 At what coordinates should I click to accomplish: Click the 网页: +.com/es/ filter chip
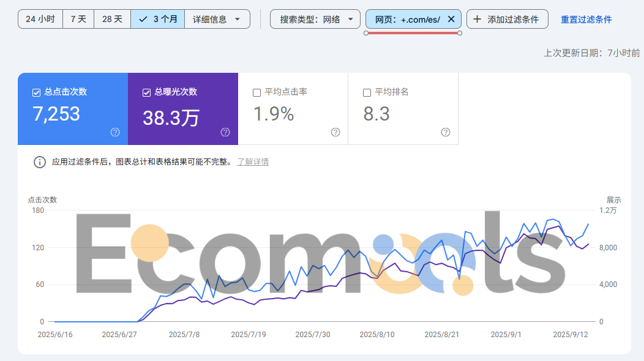pos(407,19)
